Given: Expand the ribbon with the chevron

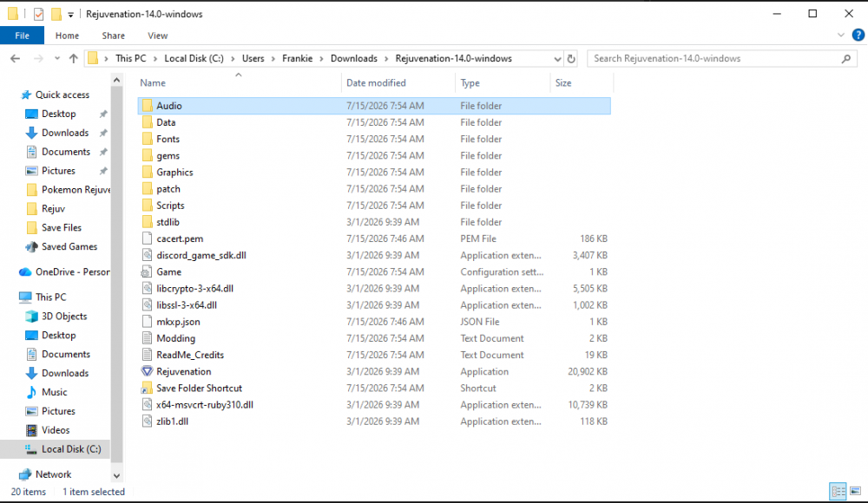Looking at the screenshot, I should (841, 35).
